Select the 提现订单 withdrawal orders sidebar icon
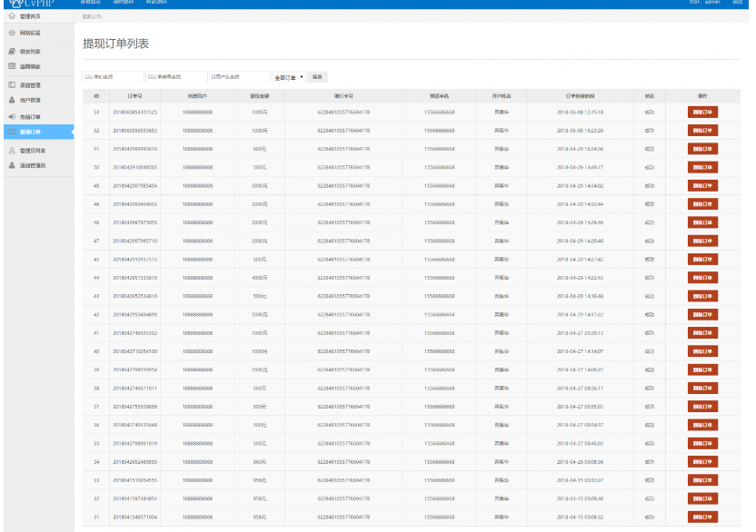This screenshot has width=756, height=532. point(14,131)
